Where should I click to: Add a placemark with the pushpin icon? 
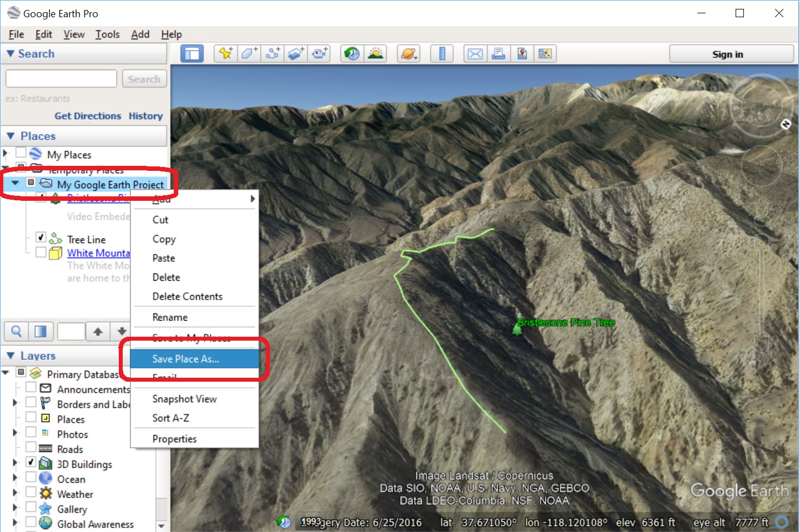(225, 54)
